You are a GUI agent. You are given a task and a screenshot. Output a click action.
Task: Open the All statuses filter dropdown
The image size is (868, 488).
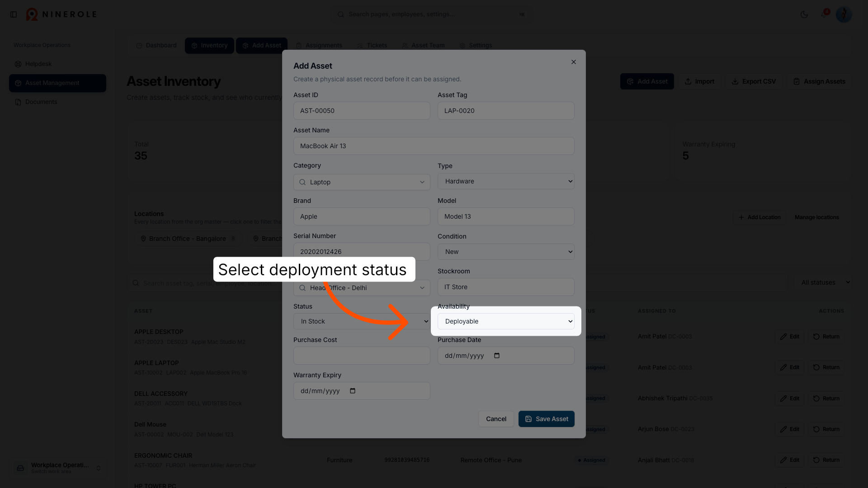[x=824, y=282]
